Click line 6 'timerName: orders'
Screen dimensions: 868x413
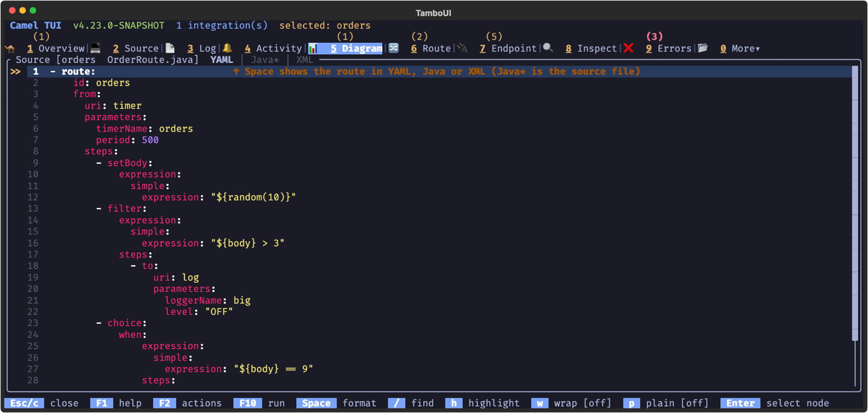point(144,128)
